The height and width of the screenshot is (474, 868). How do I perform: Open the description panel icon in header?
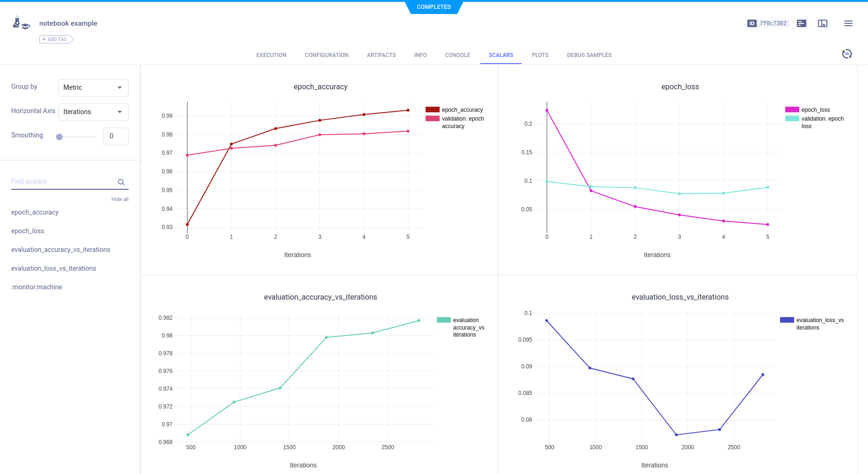coord(801,23)
